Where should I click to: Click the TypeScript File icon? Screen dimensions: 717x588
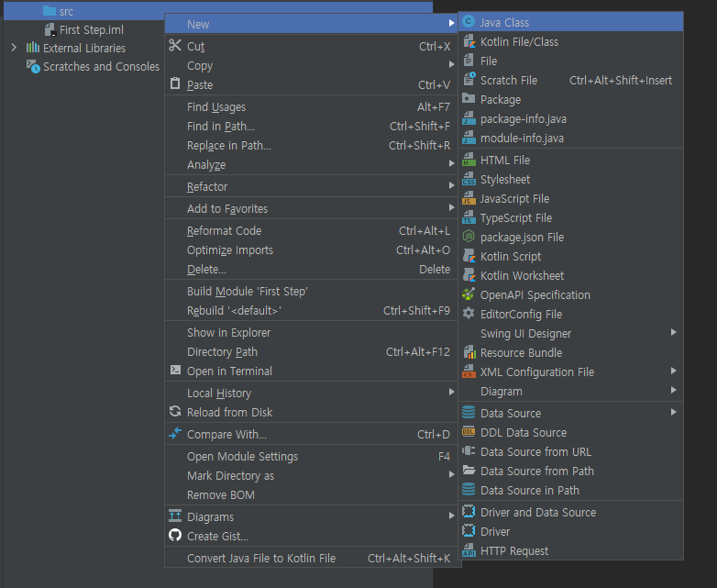point(469,216)
